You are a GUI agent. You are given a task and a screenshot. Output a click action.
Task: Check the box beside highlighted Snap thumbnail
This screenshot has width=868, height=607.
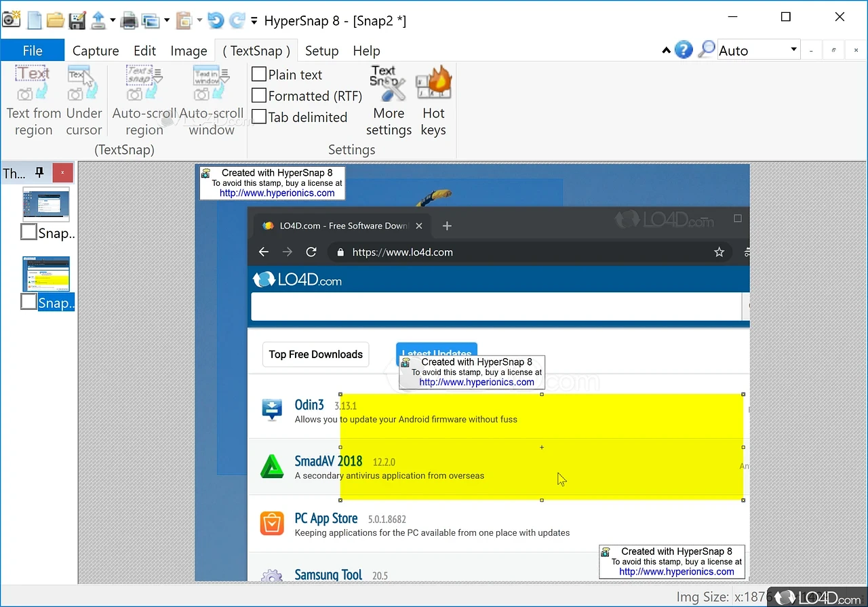[x=28, y=302]
